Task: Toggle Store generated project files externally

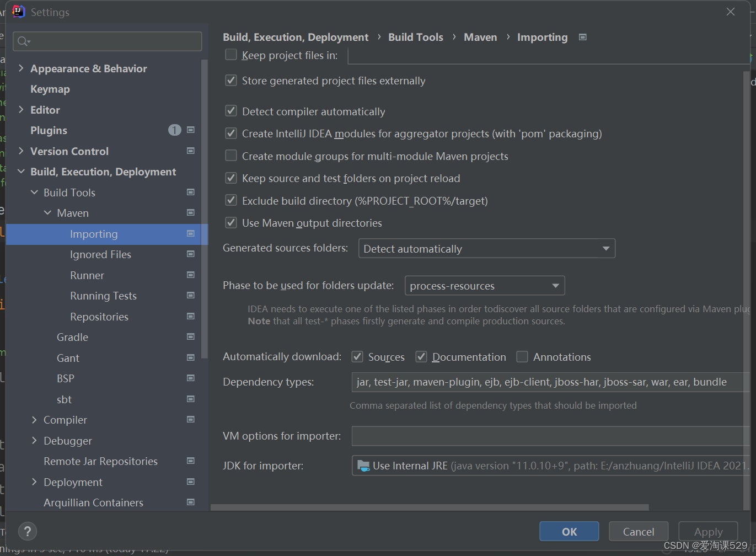Action: (231, 81)
